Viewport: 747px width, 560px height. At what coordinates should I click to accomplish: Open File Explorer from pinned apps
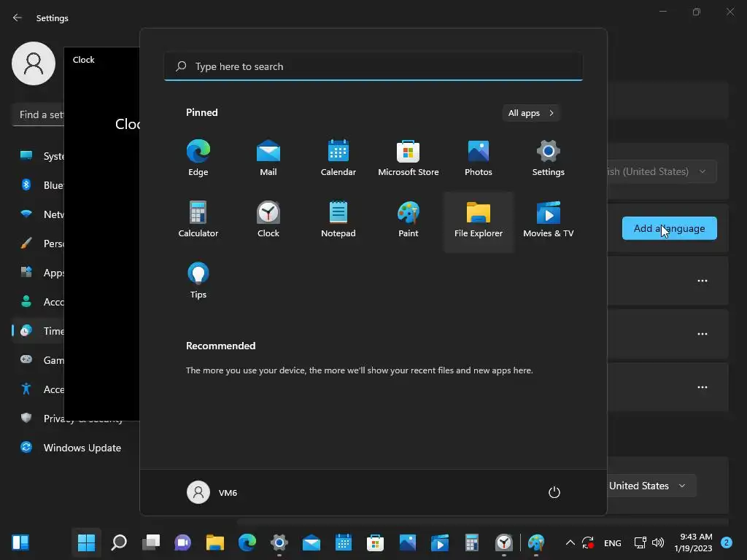click(x=479, y=222)
